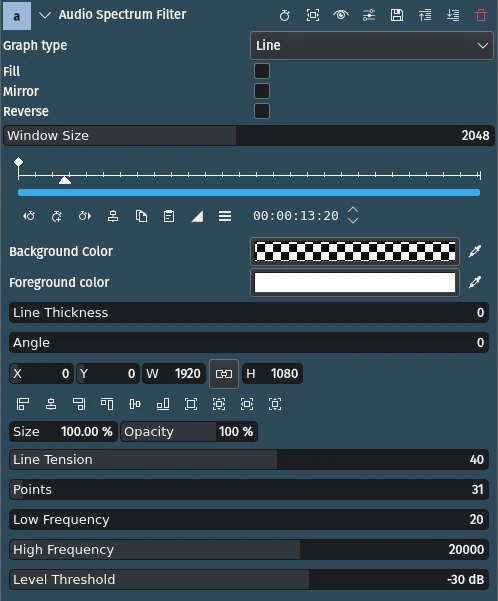Paste keyframes with the clipboard icon
The width and height of the screenshot is (498, 601).
click(169, 216)
